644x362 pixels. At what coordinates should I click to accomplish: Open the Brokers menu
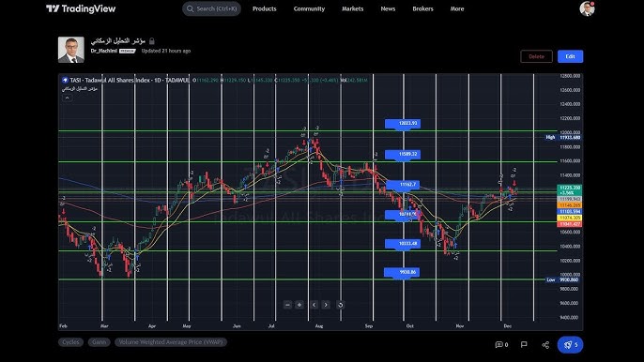[423, 8]
